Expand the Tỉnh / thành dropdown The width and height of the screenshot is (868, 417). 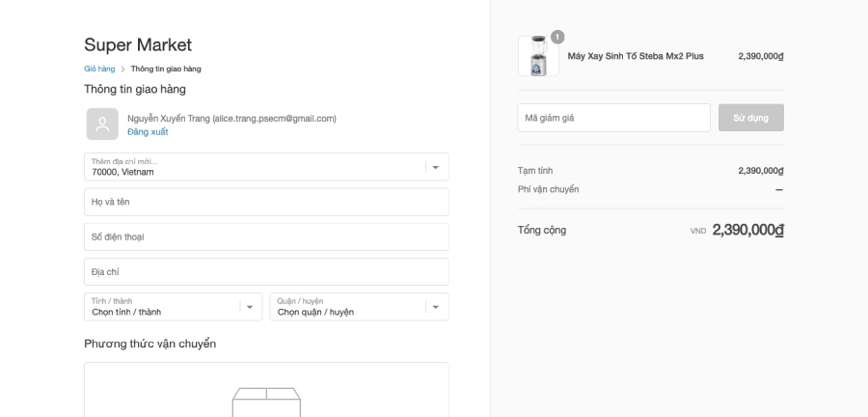174,307
